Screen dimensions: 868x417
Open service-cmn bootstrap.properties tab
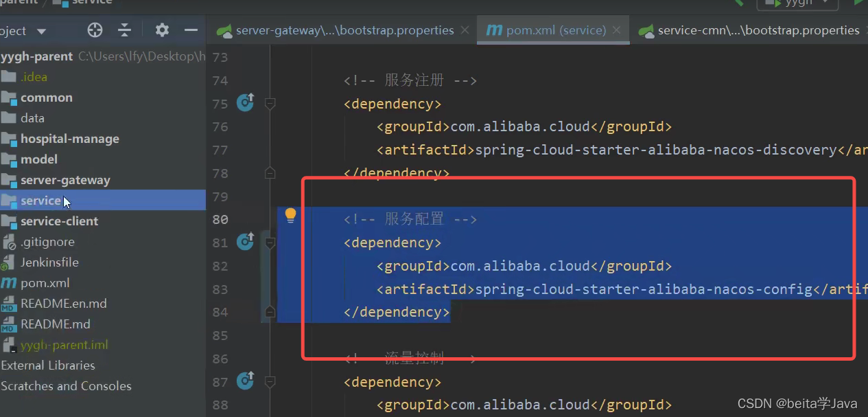click(x=750, y=30)
